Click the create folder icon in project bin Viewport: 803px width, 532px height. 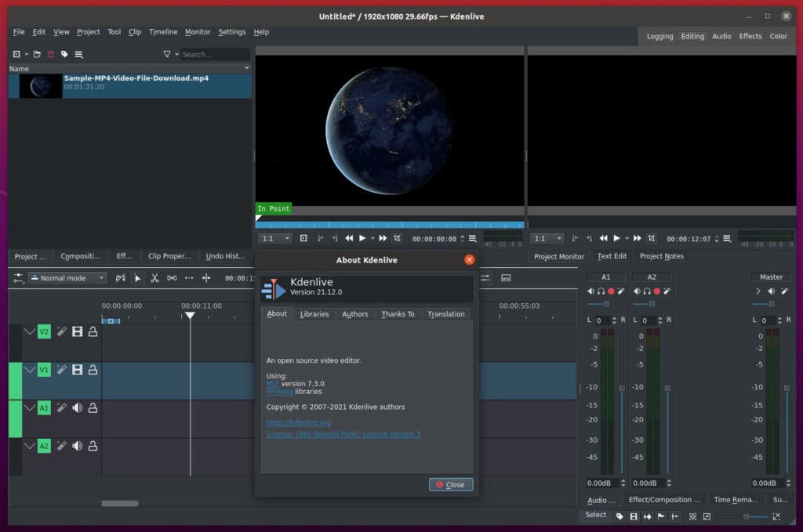[37, 54]
